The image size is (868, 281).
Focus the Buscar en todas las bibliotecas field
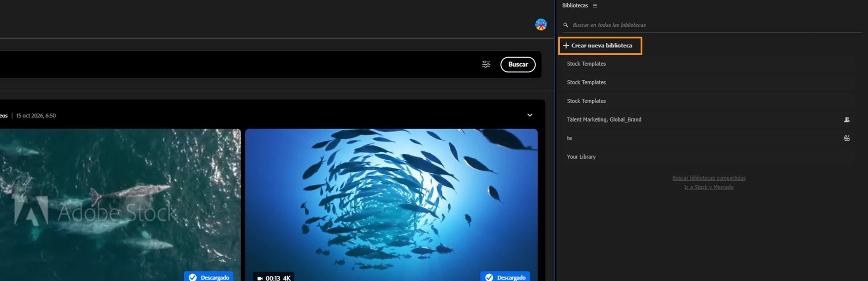[712, 25]
